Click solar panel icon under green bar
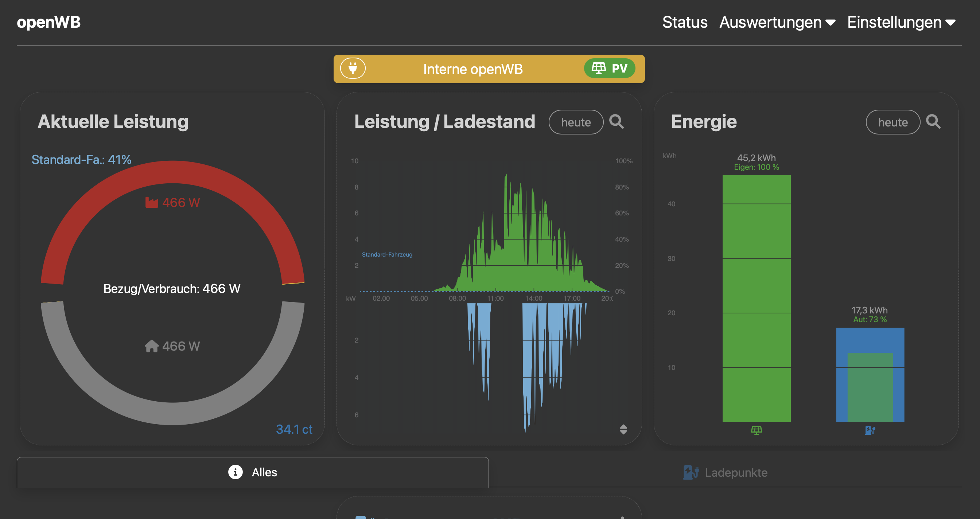 [756, 430]
